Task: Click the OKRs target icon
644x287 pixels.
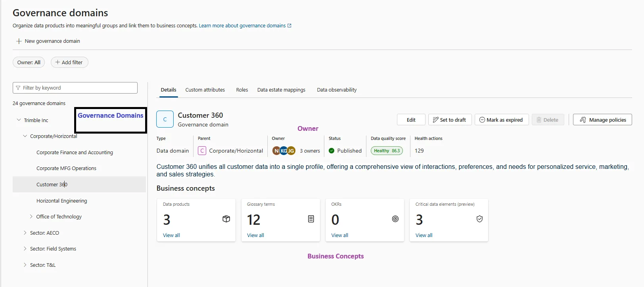Action: pos(395,219)
